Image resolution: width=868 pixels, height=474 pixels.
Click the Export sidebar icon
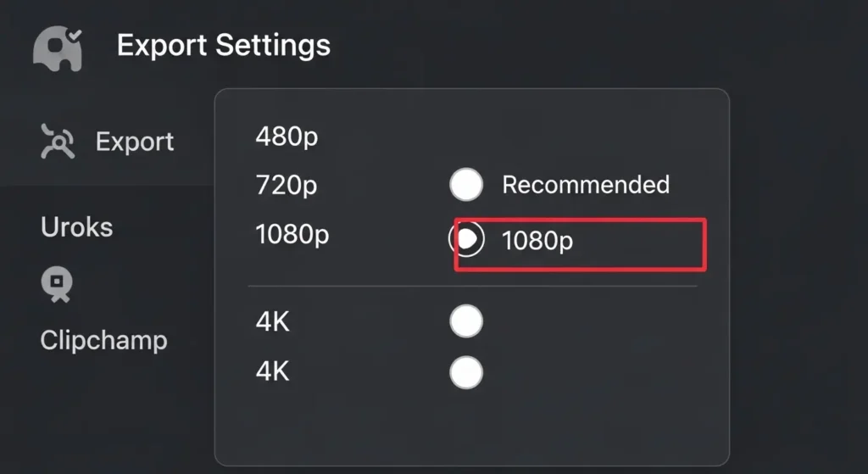[58, 141]
